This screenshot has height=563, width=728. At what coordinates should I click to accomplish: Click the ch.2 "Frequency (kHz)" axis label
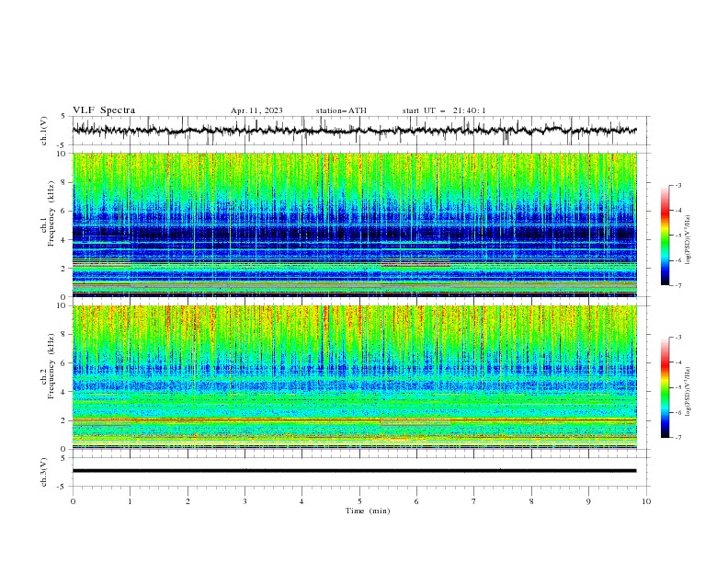click(51, 365)
